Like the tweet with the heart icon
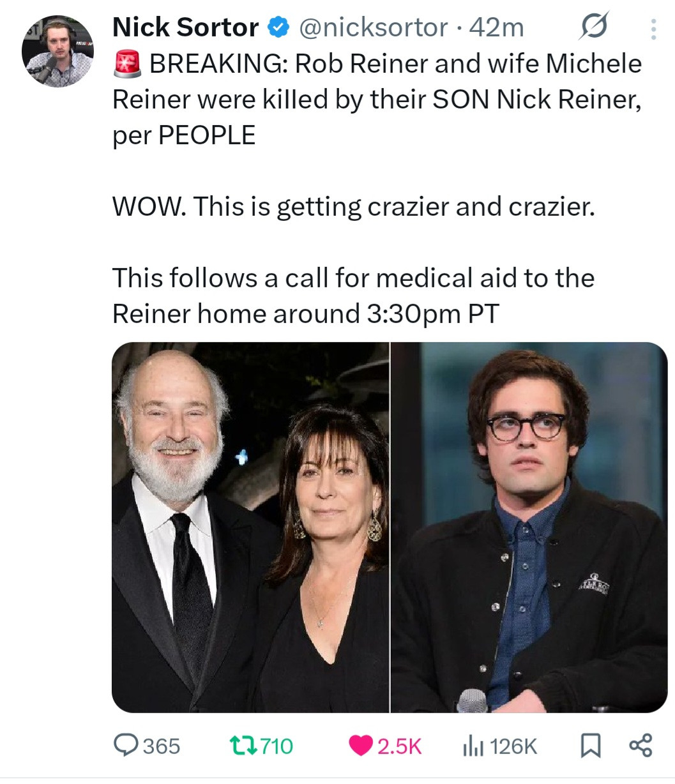Viewport: 675px width, 784px height. (x=361, y=745)
